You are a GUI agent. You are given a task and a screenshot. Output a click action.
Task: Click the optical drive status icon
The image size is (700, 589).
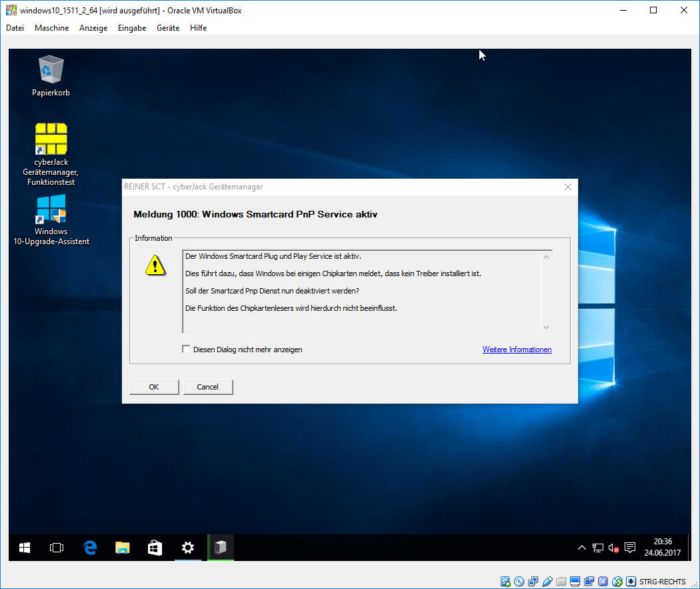click(519, 582)
